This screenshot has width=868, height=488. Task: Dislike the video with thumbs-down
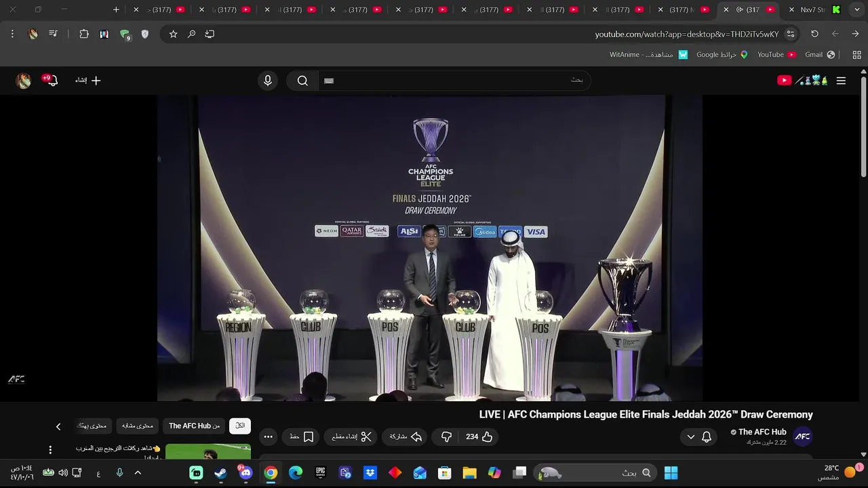(446, 437)
